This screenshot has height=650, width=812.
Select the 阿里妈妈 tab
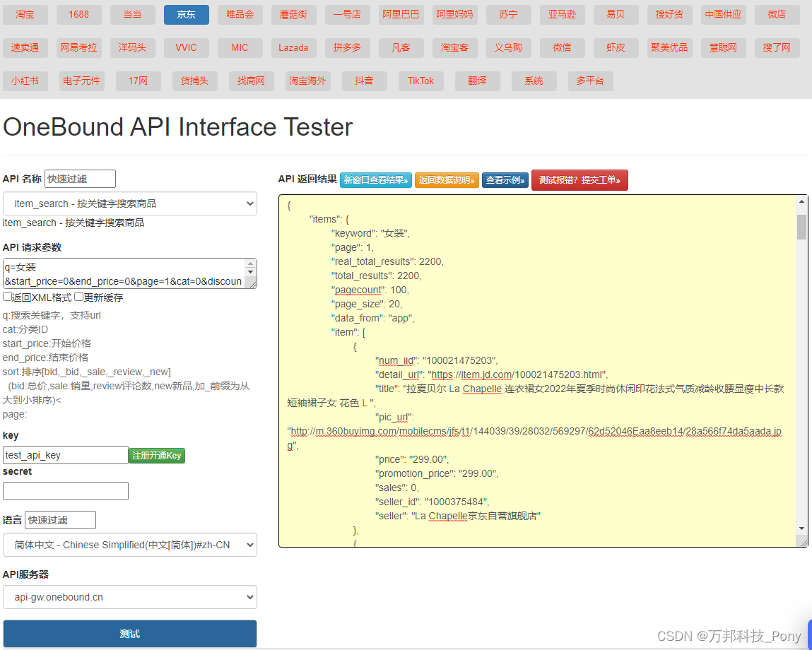454,15
